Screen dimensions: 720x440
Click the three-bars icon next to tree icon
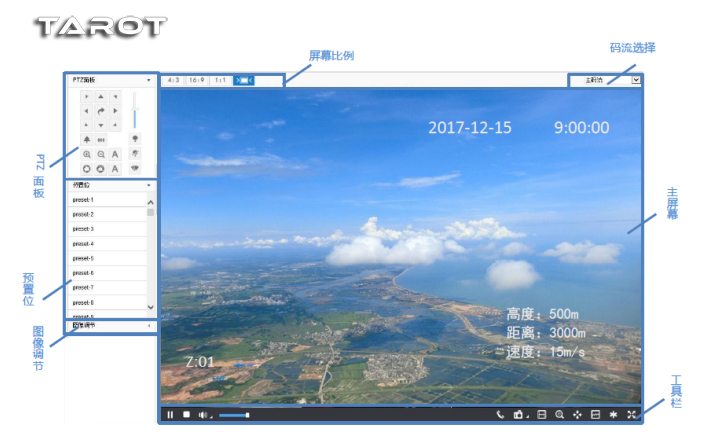point(101,140)
